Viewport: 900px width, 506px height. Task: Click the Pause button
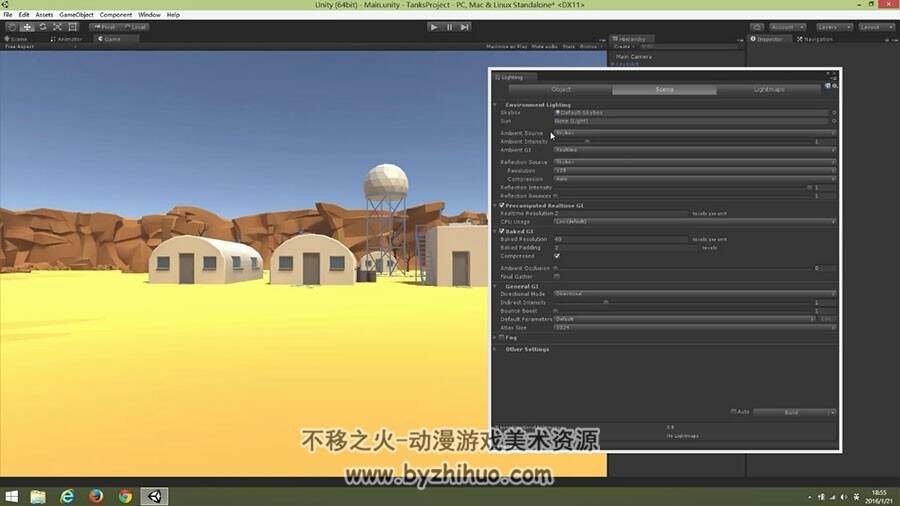click(x=449, y=27)
